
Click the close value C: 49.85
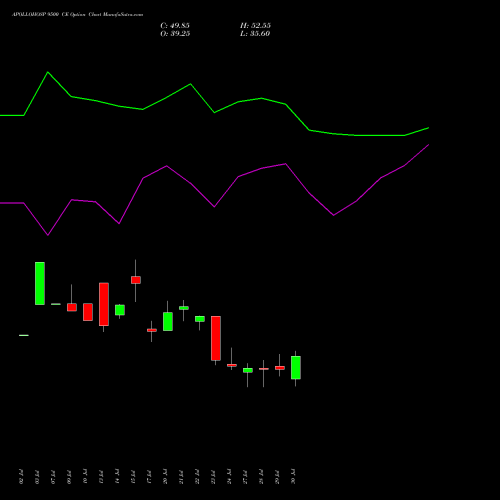175,26
